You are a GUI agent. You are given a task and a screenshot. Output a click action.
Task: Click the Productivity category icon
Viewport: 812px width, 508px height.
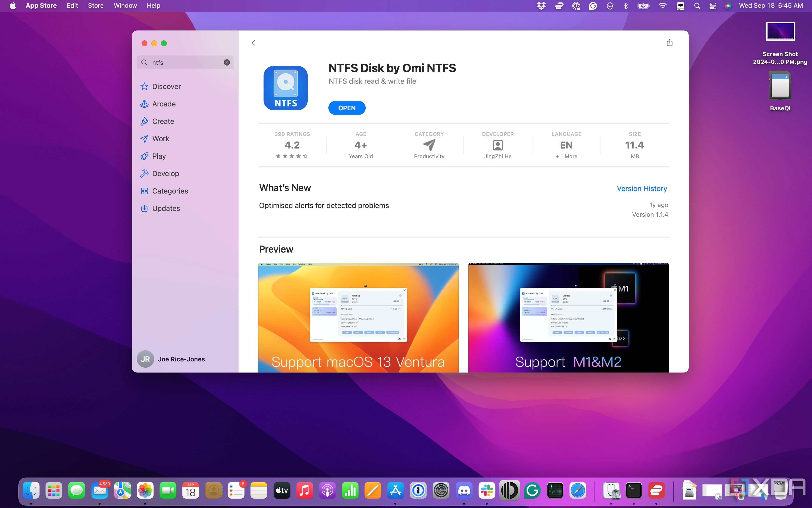pos(429,145)
